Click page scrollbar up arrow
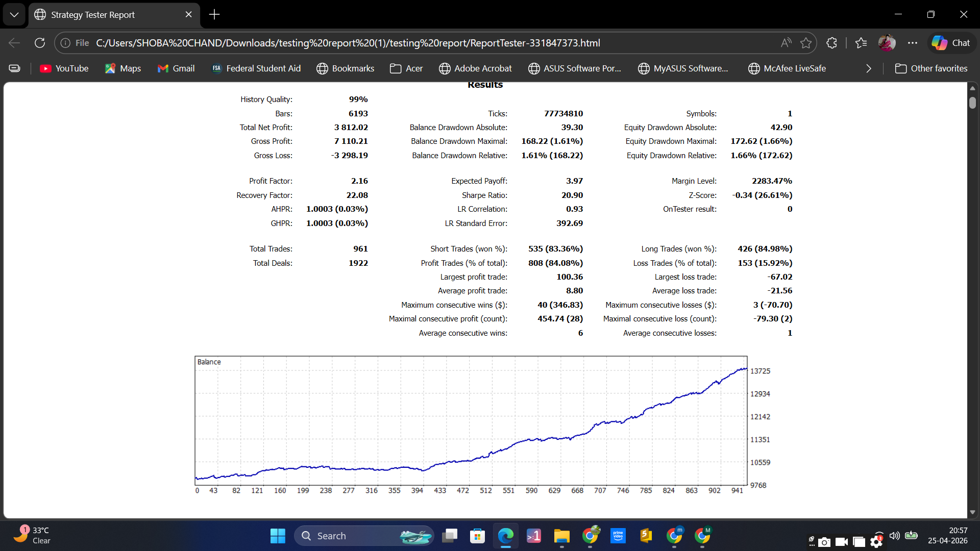This screenshot has height=551, width=980. coord(972,88)
